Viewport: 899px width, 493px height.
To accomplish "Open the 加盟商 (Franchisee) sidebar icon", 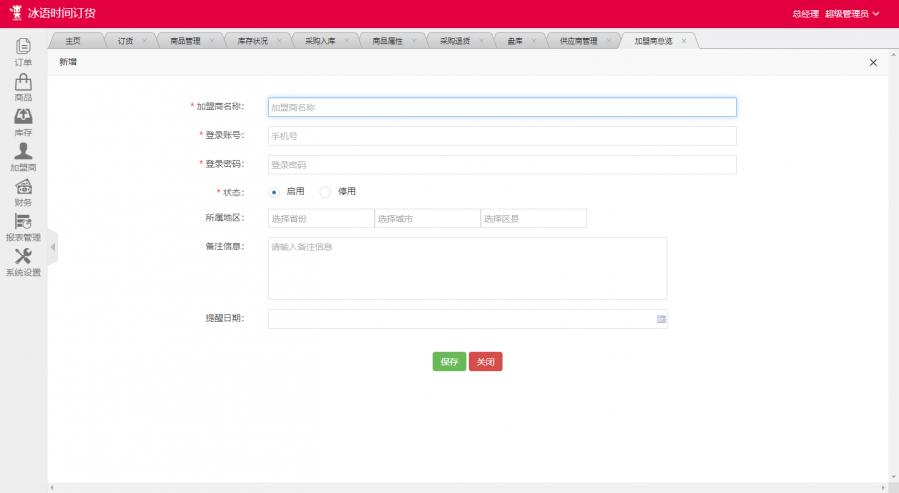I will coord(23,153).
